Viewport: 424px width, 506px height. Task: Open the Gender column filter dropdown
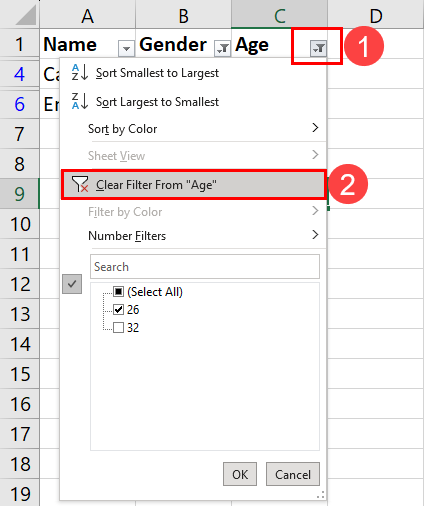click(222, 49)
